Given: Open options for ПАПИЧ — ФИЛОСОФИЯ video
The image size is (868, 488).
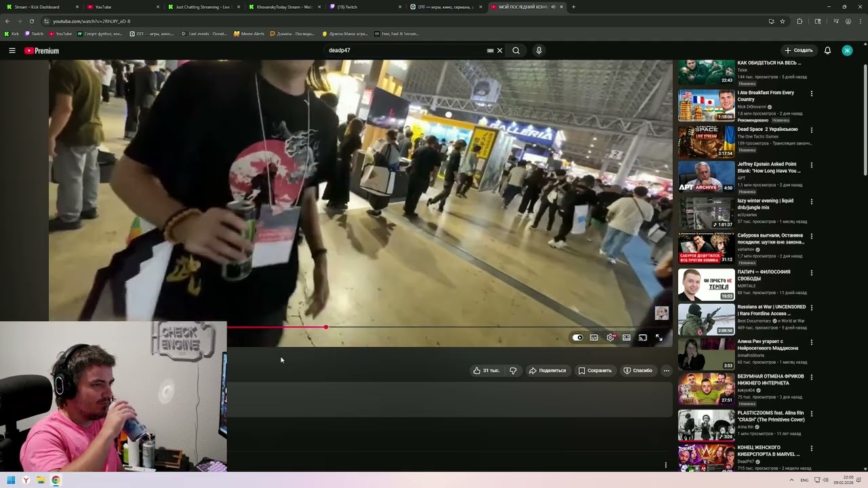Looking at the screenshot, I should 812,272.
